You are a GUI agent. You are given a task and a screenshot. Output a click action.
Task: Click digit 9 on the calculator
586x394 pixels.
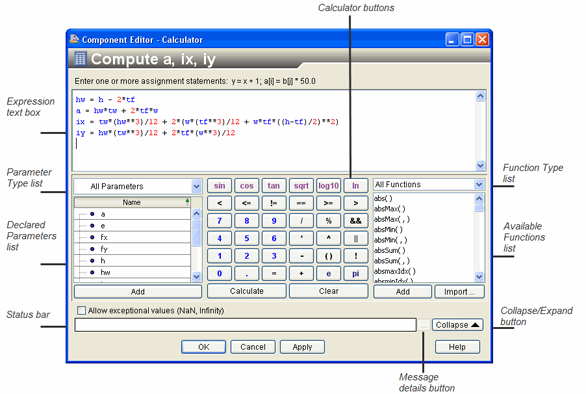coord(274,221)
